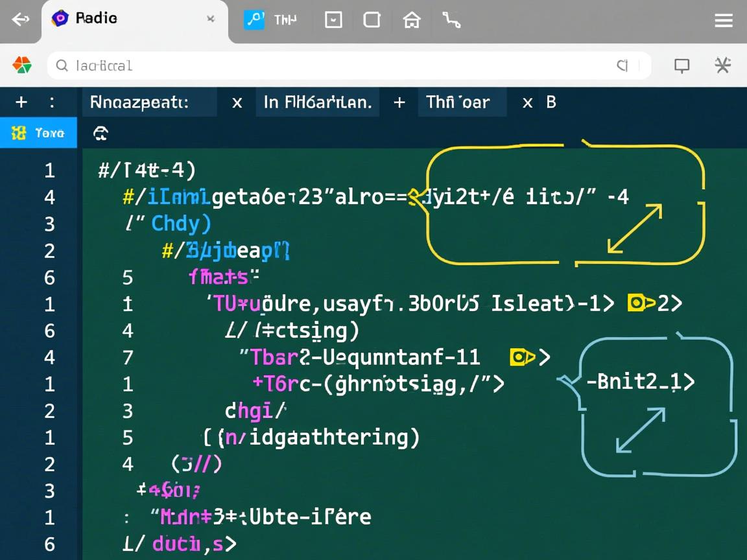
Task: Open the square dropdown icon in top bar
Action: point(333,20)
